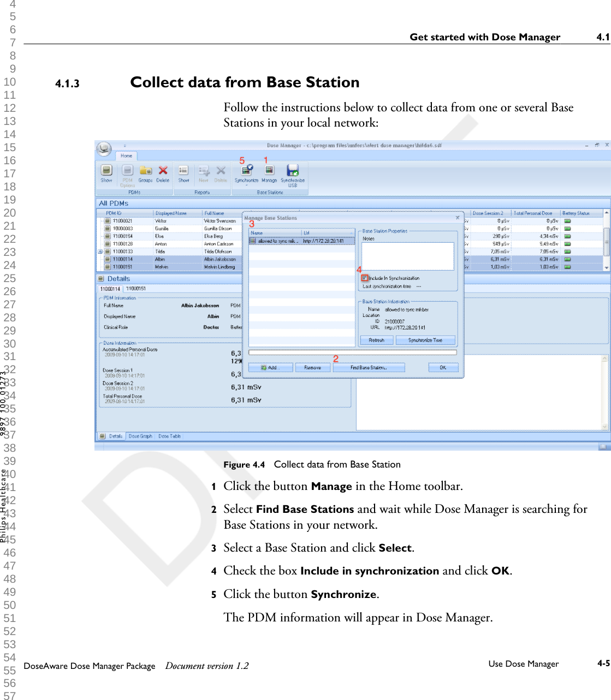Select the Show PDMs icon
Image resolution: width=611 pixels, height=700 pixels.
click(106, 171)
